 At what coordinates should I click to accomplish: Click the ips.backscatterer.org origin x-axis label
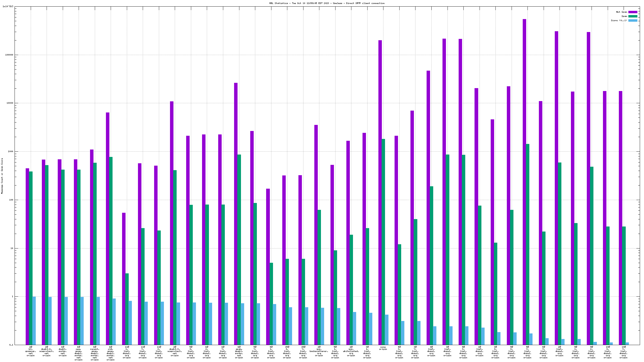319,351
